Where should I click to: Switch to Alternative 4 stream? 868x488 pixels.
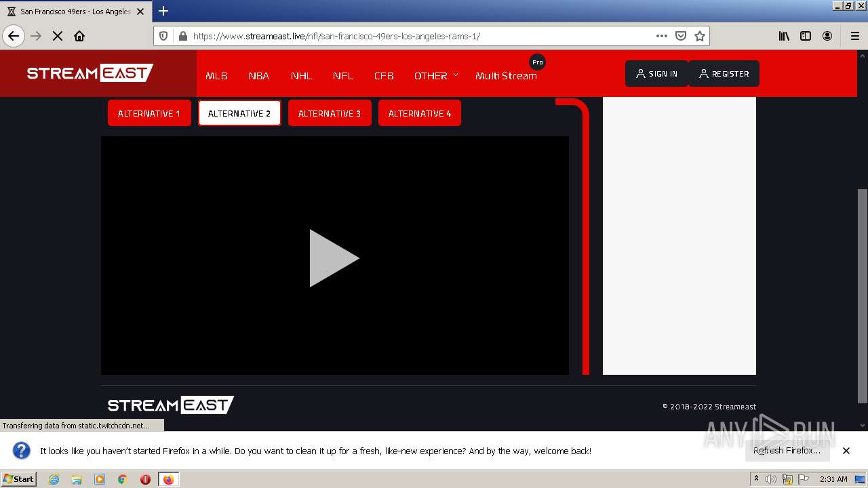click(x=420, y=113)
